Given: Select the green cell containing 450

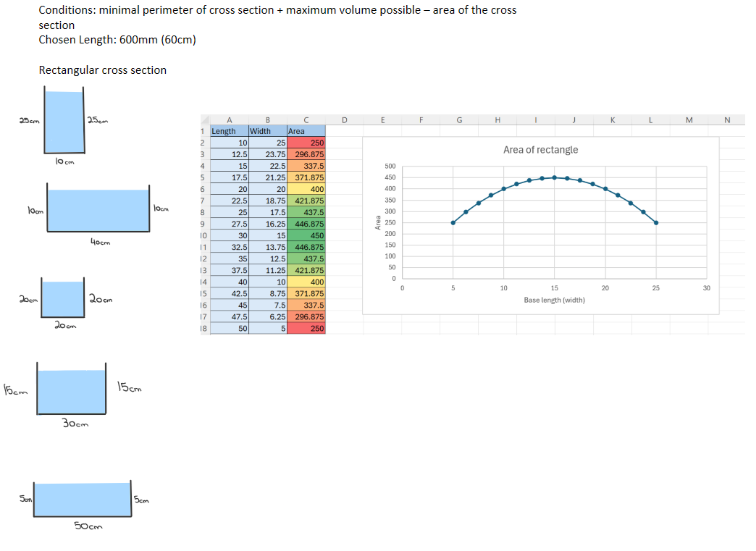Looking at the screenshot, I should [x=306, y=236].
